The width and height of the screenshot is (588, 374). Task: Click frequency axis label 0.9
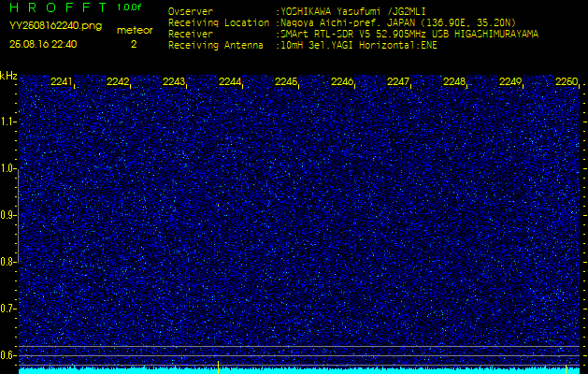click(7, 215)
